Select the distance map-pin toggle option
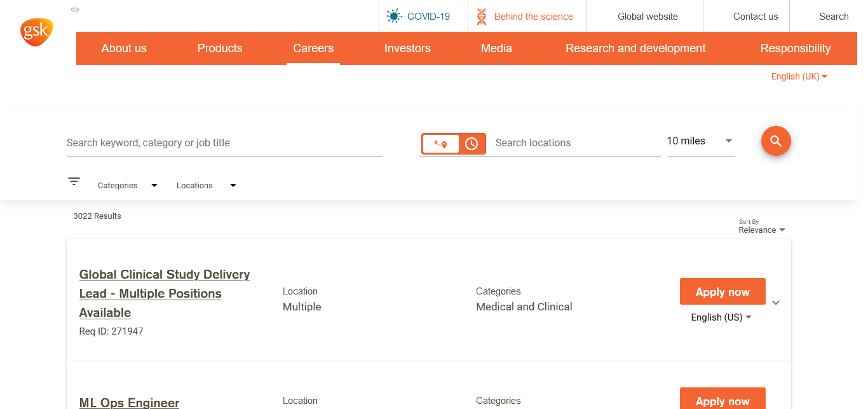 440,144
